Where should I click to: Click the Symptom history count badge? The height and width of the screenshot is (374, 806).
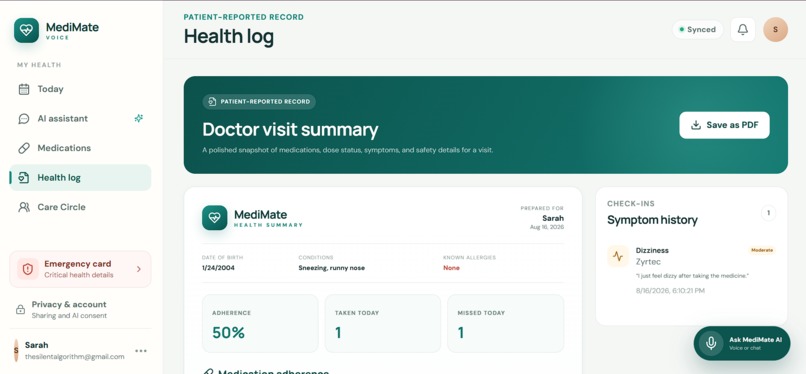768,213
